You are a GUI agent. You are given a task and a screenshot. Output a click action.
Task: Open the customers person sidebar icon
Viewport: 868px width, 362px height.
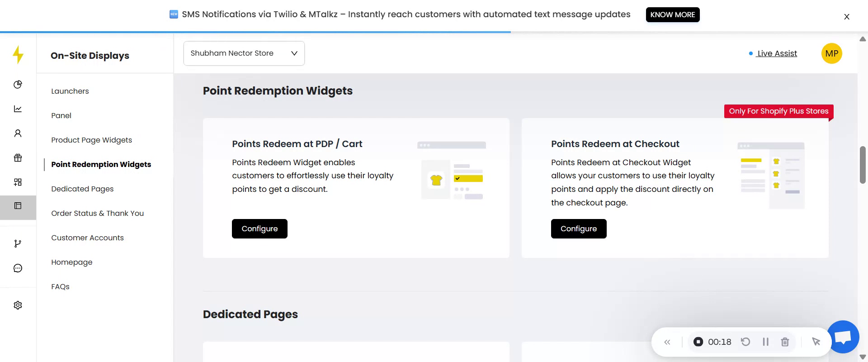point(18,133)
